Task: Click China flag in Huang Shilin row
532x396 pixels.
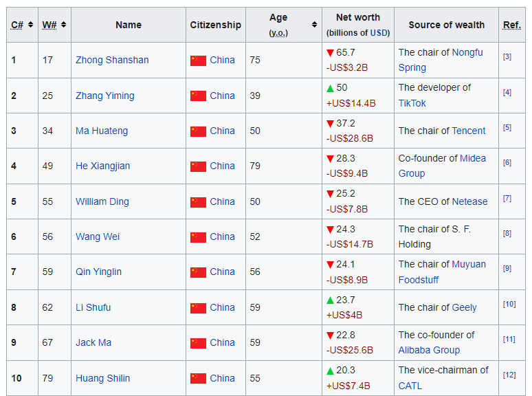Action: click(x=198, y=378)
